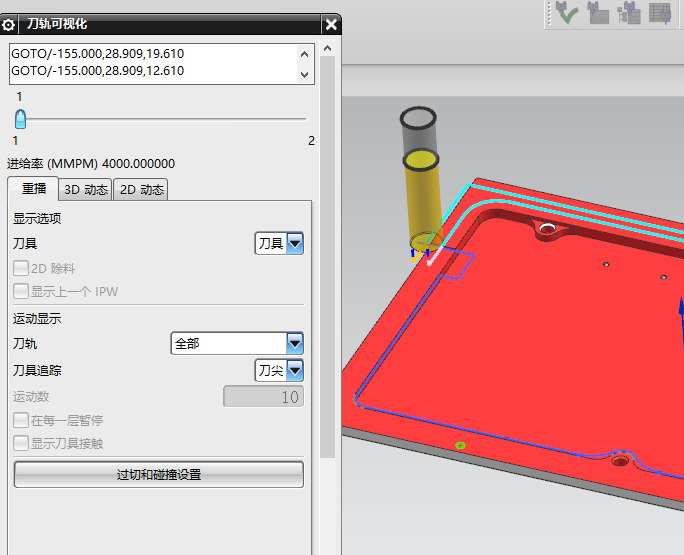Image resolution: width=684 pixels, height=555 pixels.
Task: Click the 运动数 input field
Action: (263, 397)
